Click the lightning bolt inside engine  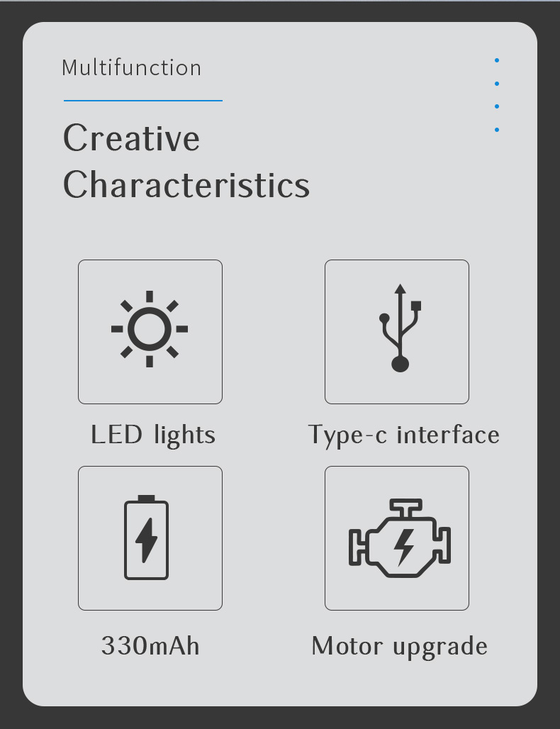pos(404,547)
